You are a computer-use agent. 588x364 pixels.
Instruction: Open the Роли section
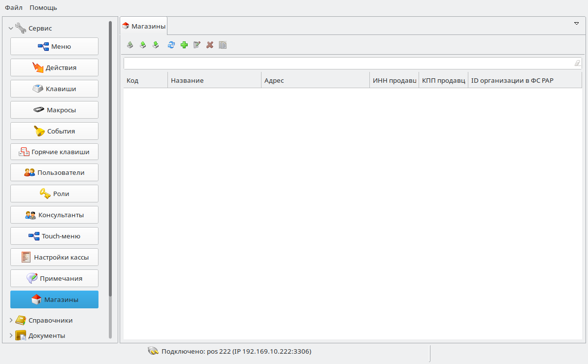tap(54, 194)
